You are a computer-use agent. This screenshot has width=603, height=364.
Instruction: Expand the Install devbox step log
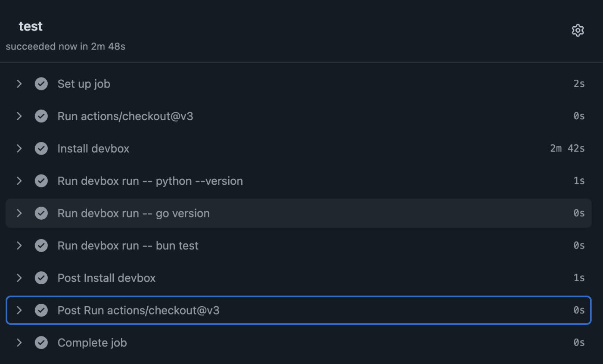pyautogui.click(x=19, y=149)
